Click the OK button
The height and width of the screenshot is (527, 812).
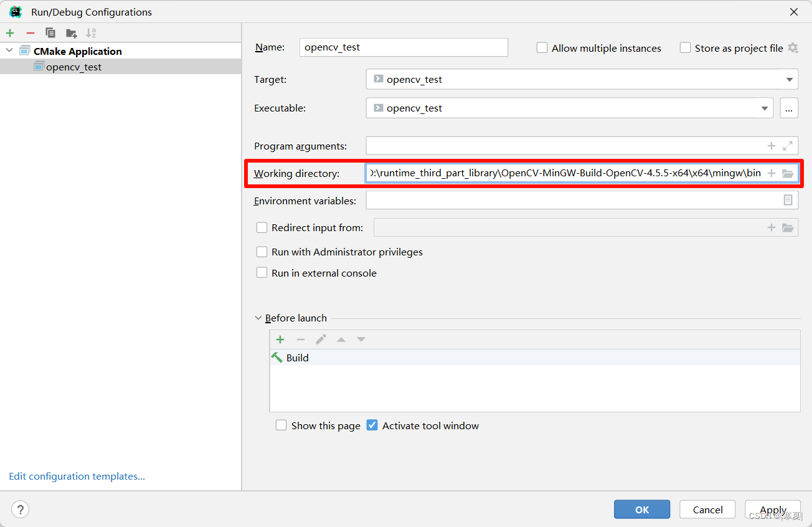(642, 509)
